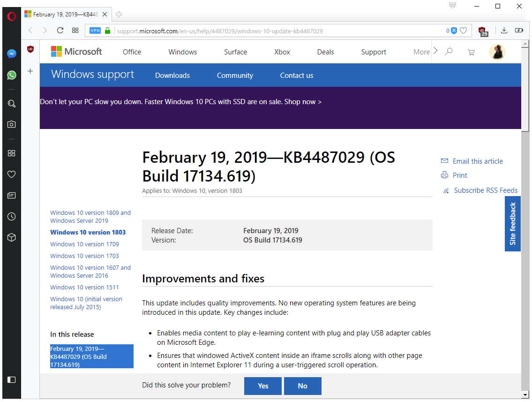Select highlighted KB4487029 release entry
532x402 pixels.
[91, 356]
